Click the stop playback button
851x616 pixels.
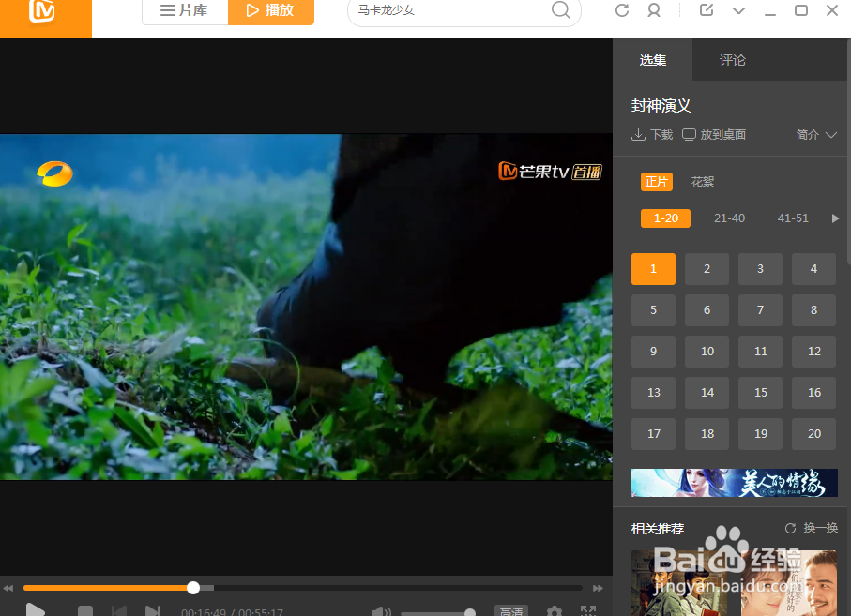click(85, 611)
